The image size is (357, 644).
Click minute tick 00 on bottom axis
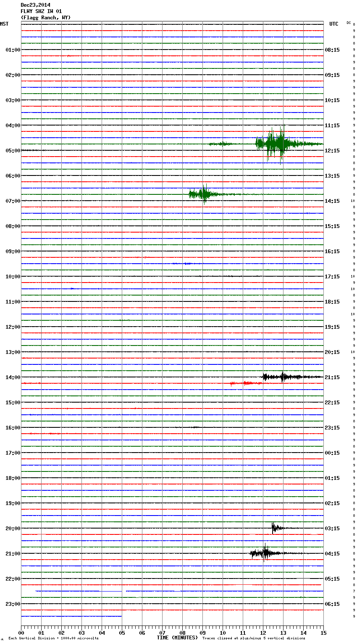pyautogui.click(x=21, y=633)
